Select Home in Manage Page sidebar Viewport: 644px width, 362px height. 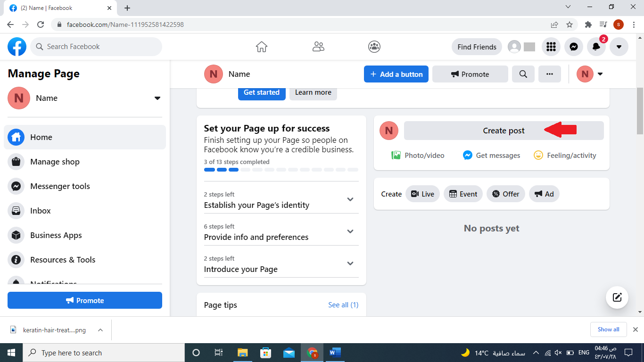pyautogui.click(x=85, y=137)
